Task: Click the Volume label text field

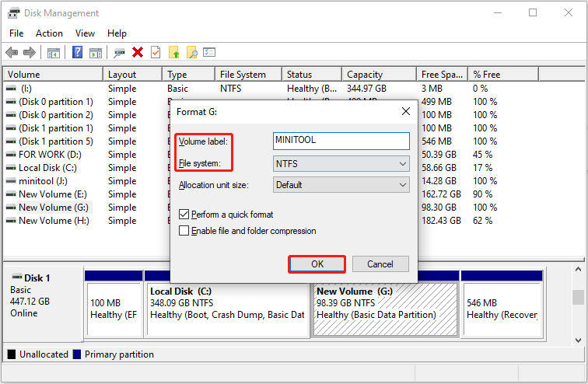Action: pos(341,141)
